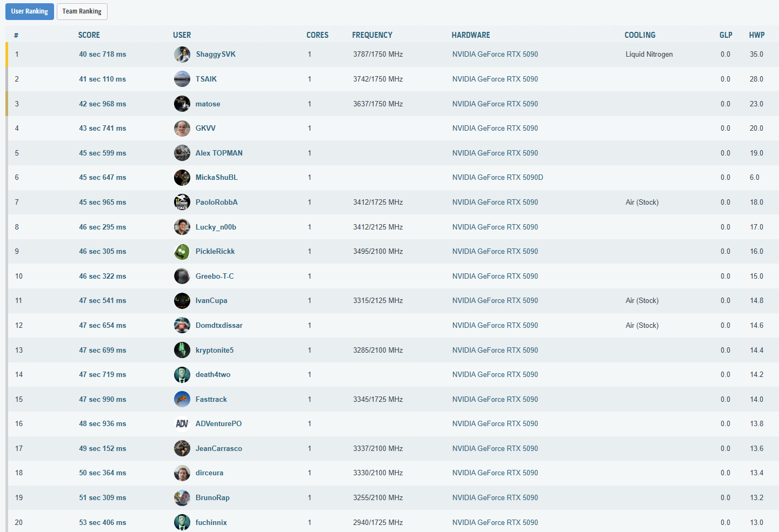Image resolution: width=779 pixels, height=532 pixels.
Task: Switch to the Team Ranking tab
Action: pyautogui.click(x=82, y=11)
